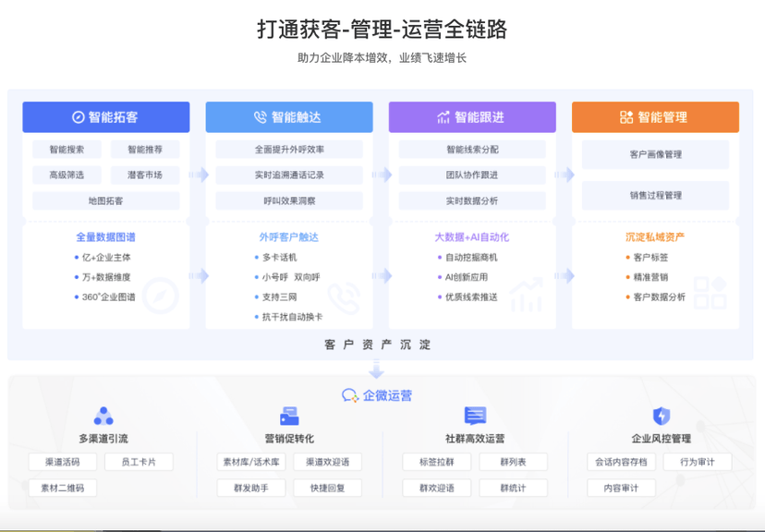The width and height of the screenshot is (765, 532).
Task: Click the 抗干扰自动换卡 bullet
Action: click(x=289, y=317)
